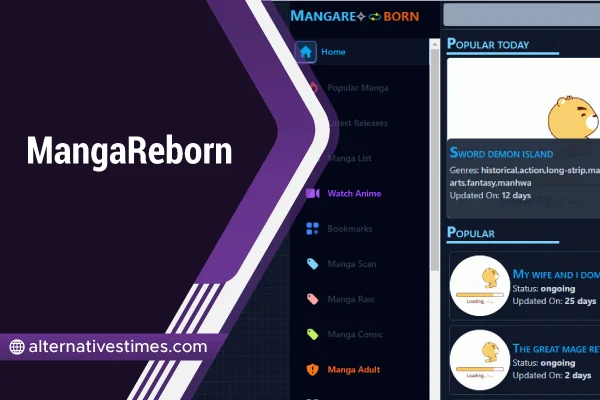Open the Manga Scan category
The image size is (600, 400).
(352, 264)
